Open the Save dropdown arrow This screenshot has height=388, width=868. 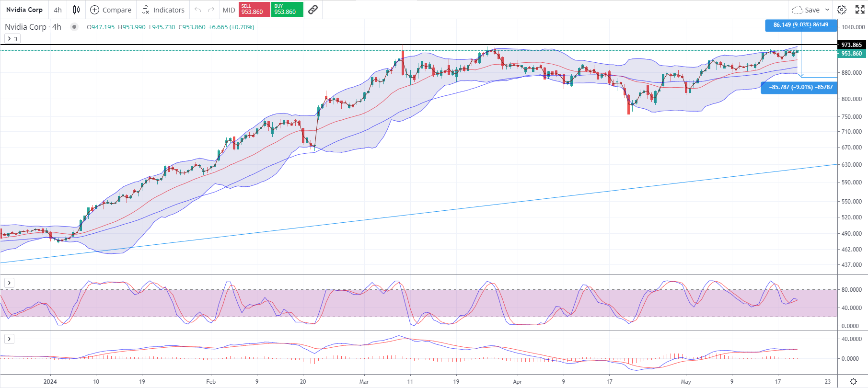tap(827, 10)
